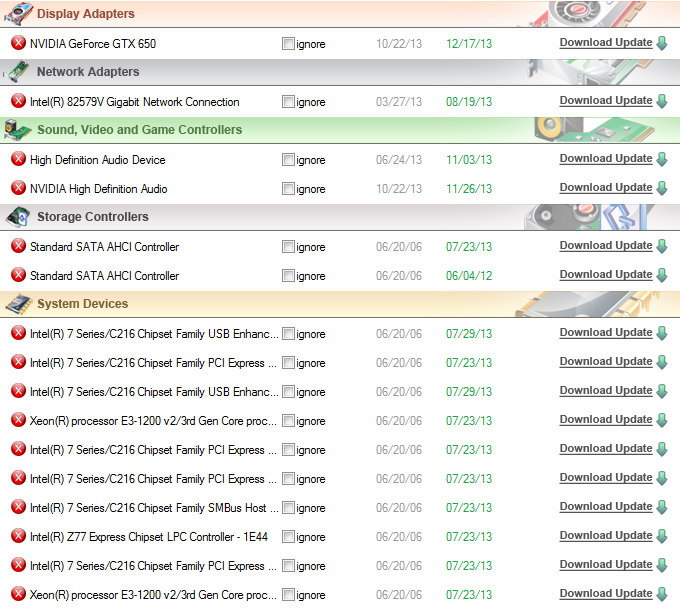Click green arrow for Z77 LPC Controller
This screenshot has width=680, height=616.
[662, 537]
